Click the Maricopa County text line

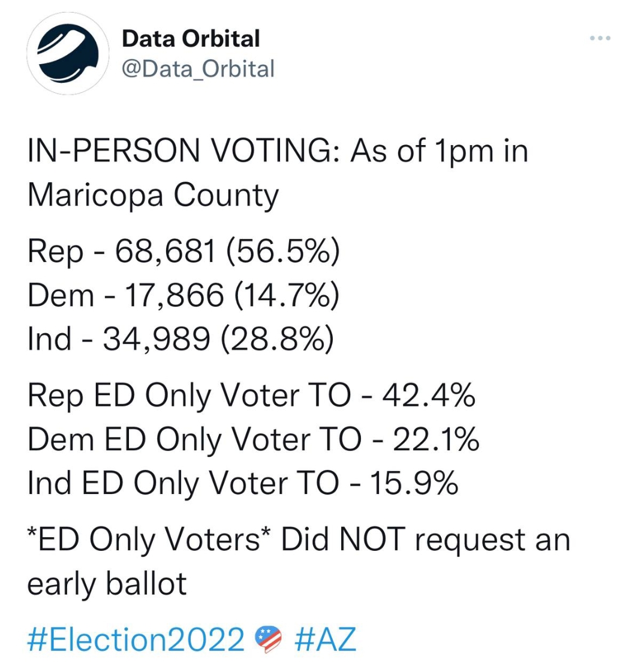pyautogui.click(x=153, y=196)
